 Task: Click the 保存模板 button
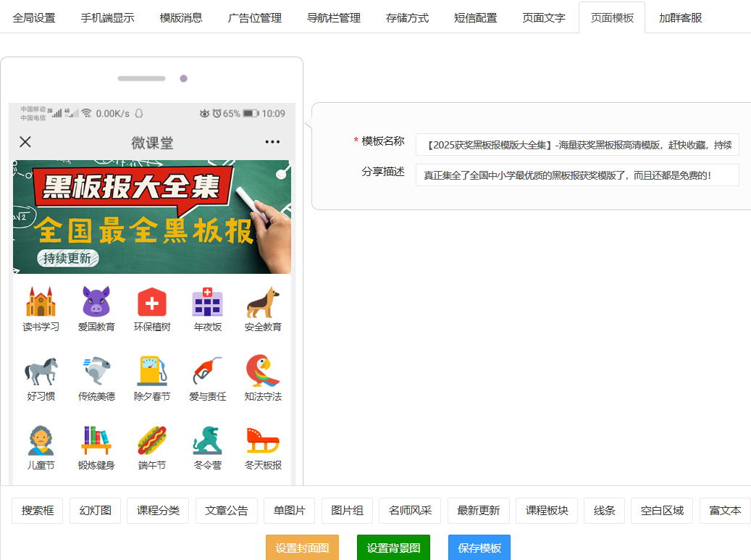[x=479, y=548]
